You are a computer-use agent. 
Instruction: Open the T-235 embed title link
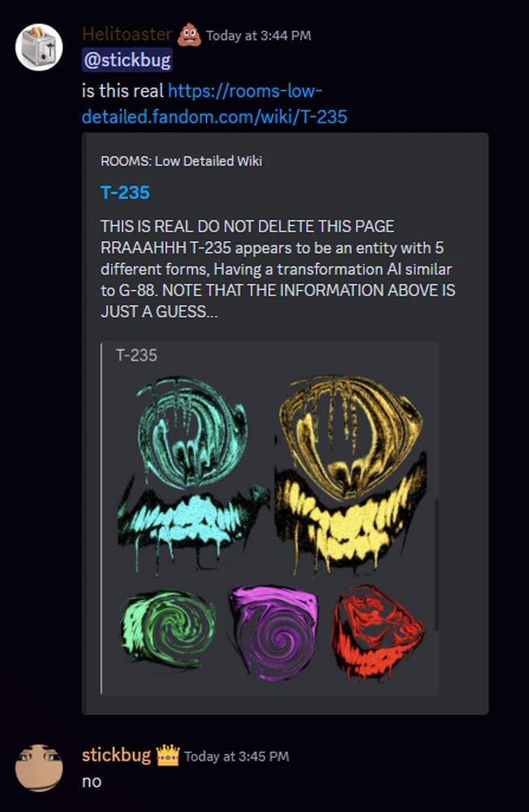click(x=125, y=193)
